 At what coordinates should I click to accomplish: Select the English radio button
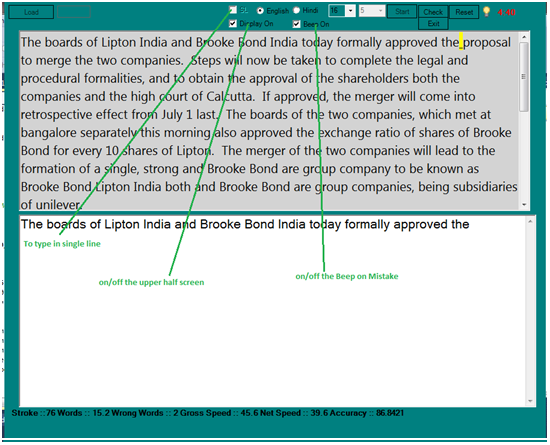click(x=260, y=11)
